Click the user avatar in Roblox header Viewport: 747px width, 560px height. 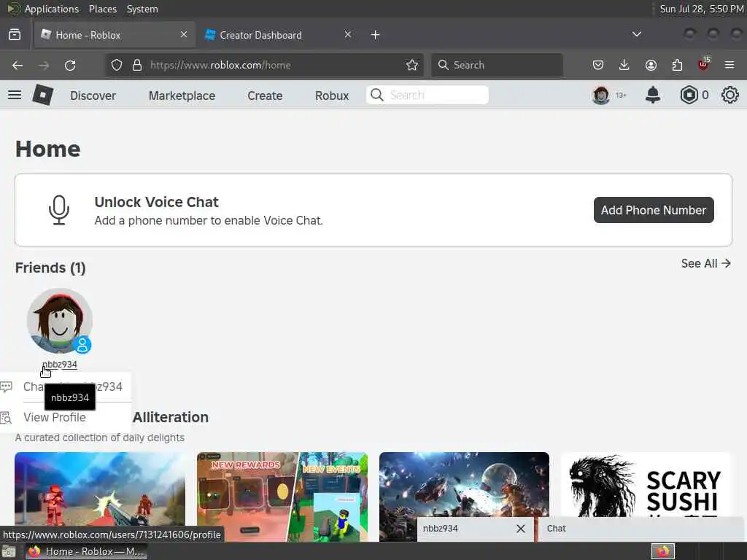(x=600, y=96)
